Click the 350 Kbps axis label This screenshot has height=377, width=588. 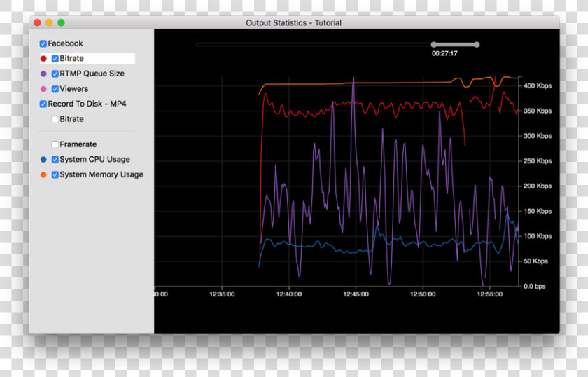(538, 111)
